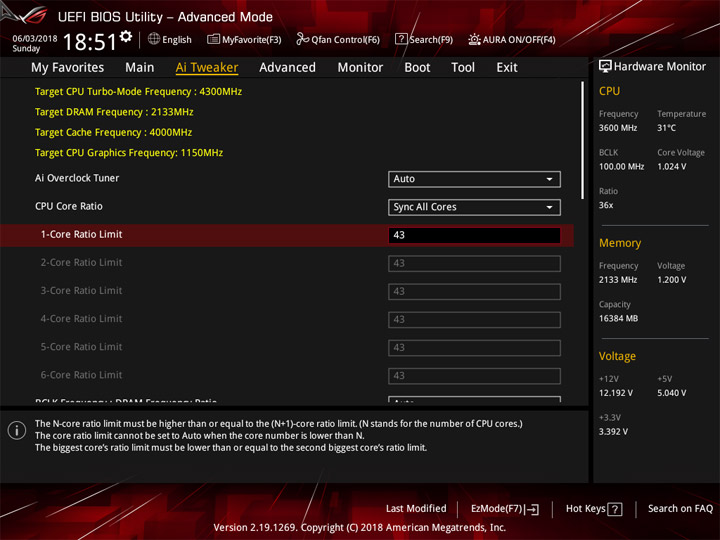The width and height of the screenshot is (720, 540).
Task: Toggle the AURA ON/OFF light icon
Action: point(474,39)
